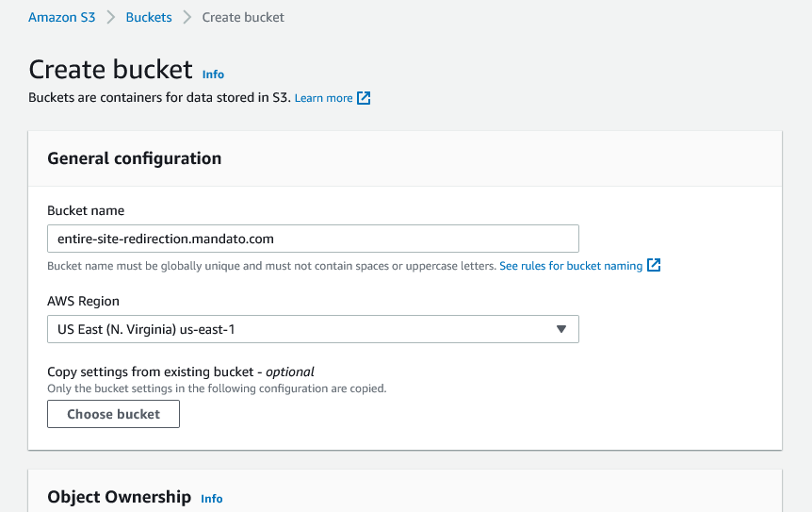Click the Object Ownership section heading
This screenshot has width=812, height=512.
click(119, 497)
